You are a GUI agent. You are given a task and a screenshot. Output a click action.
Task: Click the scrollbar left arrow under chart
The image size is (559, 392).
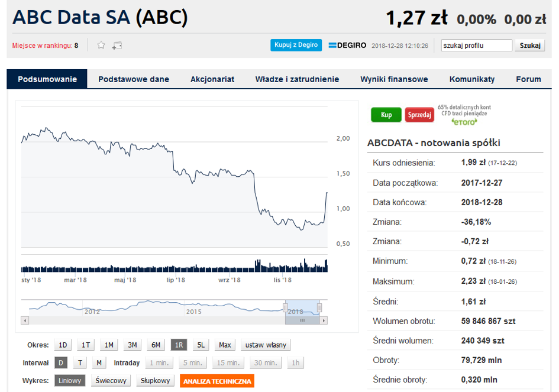(25, 320)
